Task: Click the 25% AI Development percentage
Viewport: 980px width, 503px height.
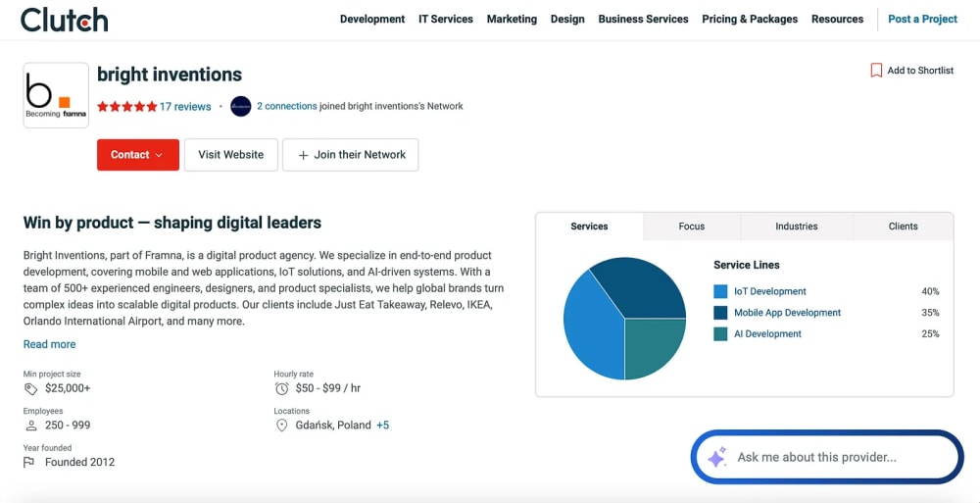Action: 930,334
